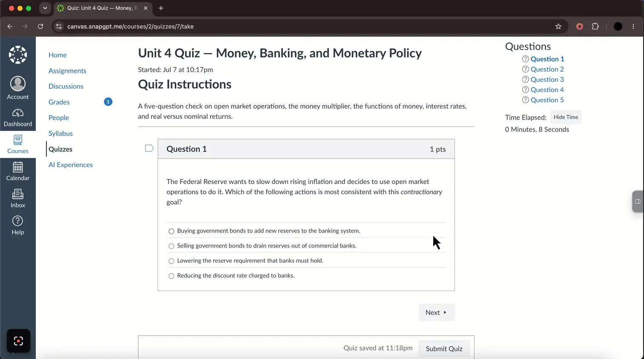Open the Canvas logo home icon
The image size is (644, 359).
click(18, 55)
